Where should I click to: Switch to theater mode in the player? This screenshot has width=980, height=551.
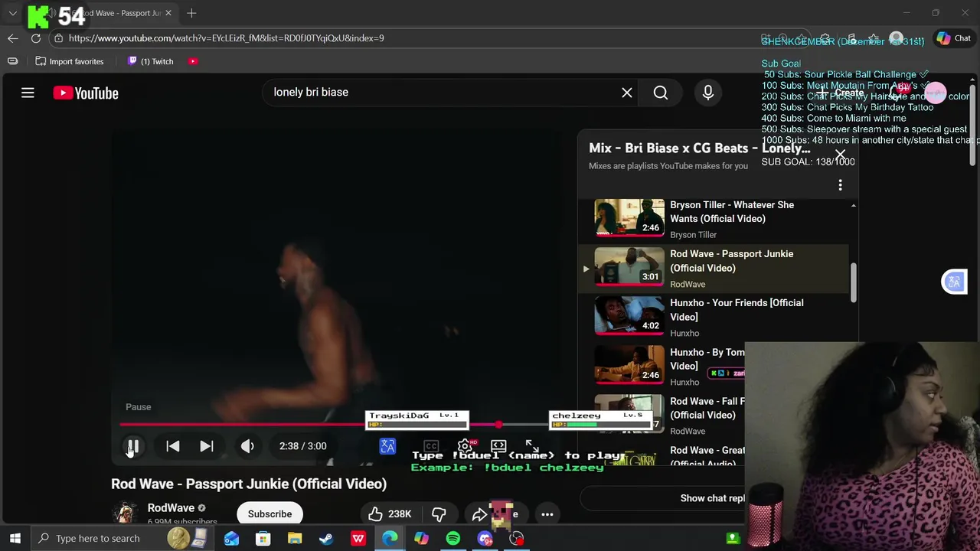pyautogui.click(x=498, y=446)
